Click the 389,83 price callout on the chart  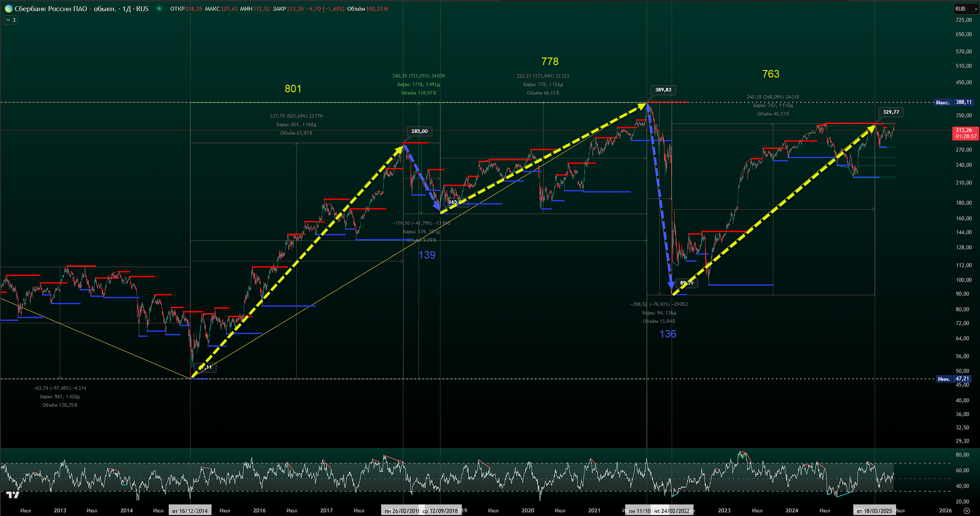(663, 90)
